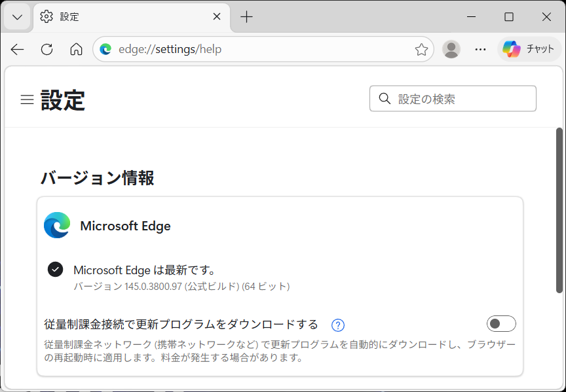Viewport: 566px width, 392px height.
Task: Focus the address bar edge://settings/help
Action: [x=263, y=49]
